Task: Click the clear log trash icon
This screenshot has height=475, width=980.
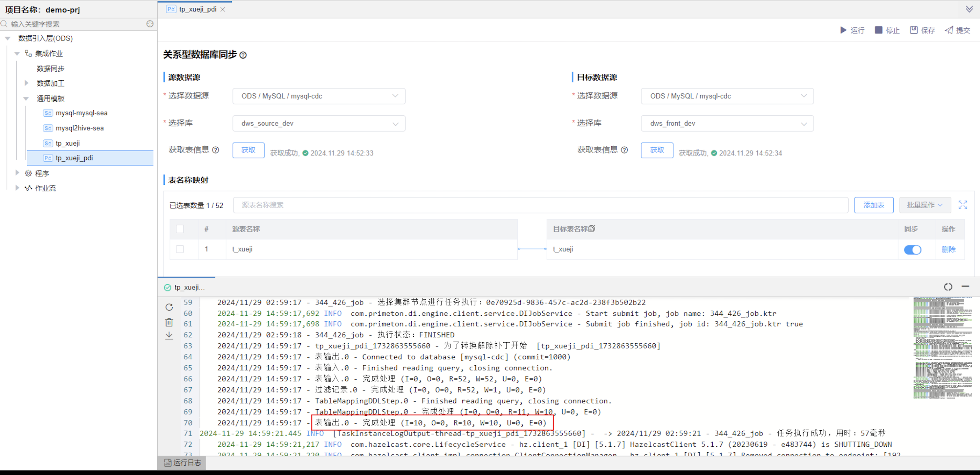Action: pos(169,322)
